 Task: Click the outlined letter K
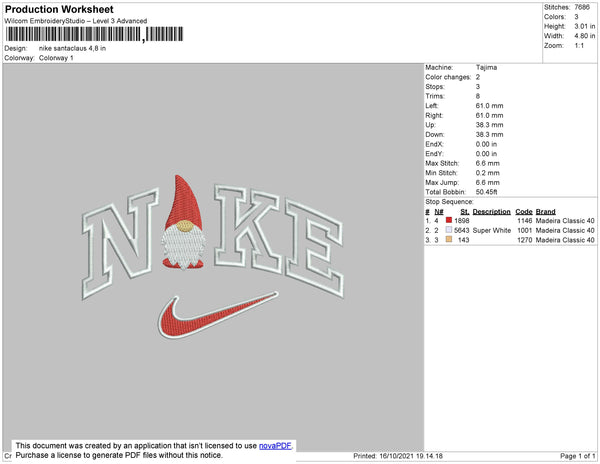(x=248, y=228)
